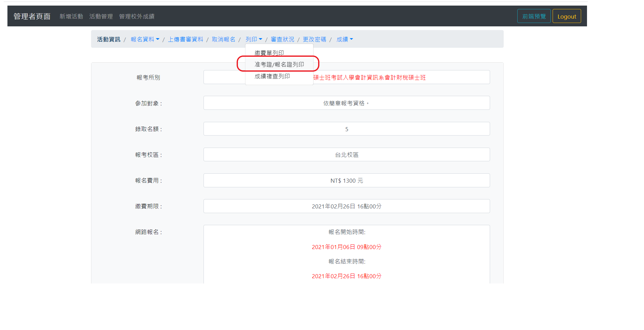Click the 報考所別 label
Image resolution: width=644 pixels, height=330 pixels.
(148, 78)
